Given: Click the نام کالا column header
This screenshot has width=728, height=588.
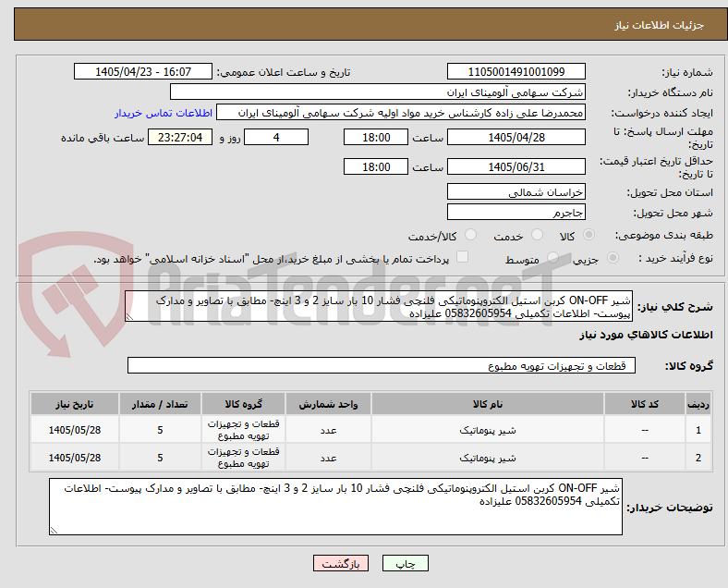Looking at the screenshot, I should 488,404.
